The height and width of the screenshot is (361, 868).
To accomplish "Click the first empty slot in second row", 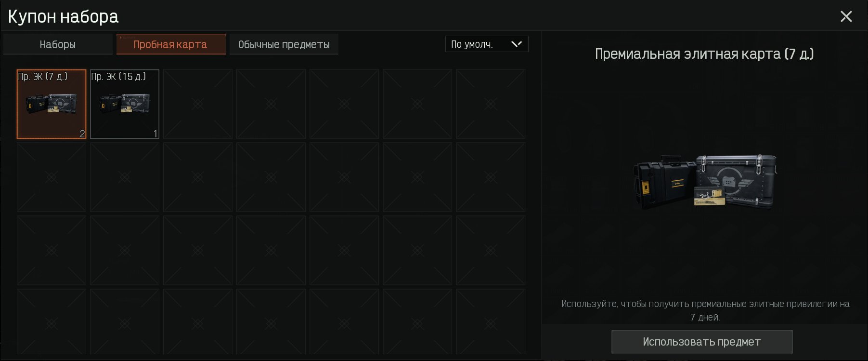I will 52,177.
